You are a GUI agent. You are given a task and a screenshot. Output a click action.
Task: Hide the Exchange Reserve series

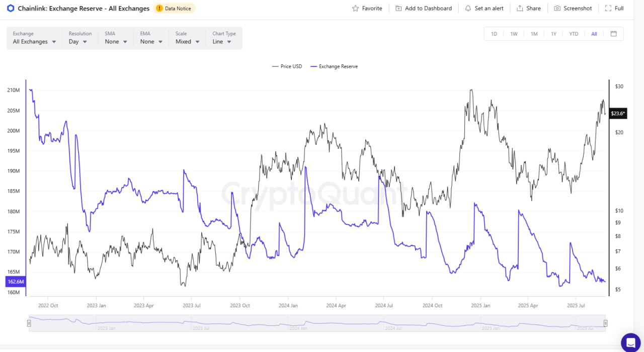point(334,66)
